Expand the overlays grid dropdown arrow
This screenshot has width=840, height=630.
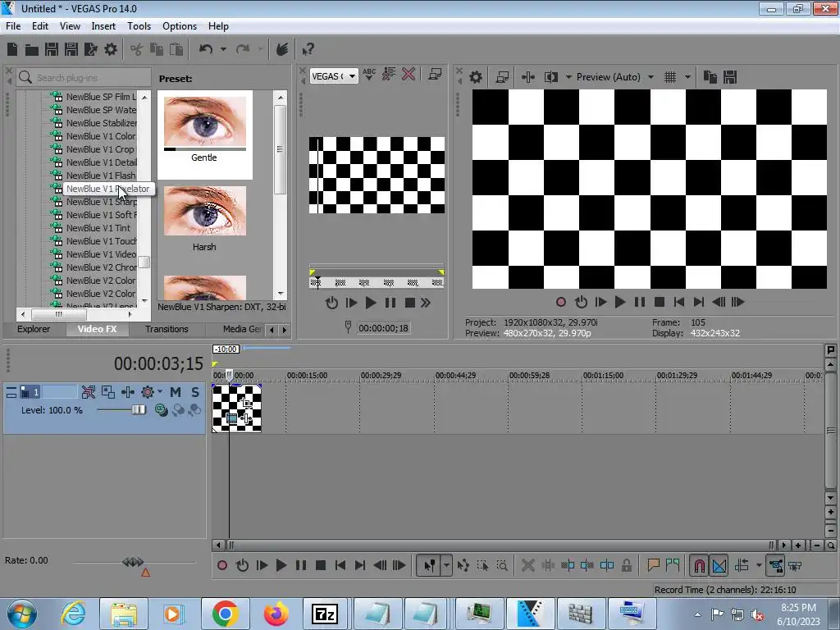[688, 78]
